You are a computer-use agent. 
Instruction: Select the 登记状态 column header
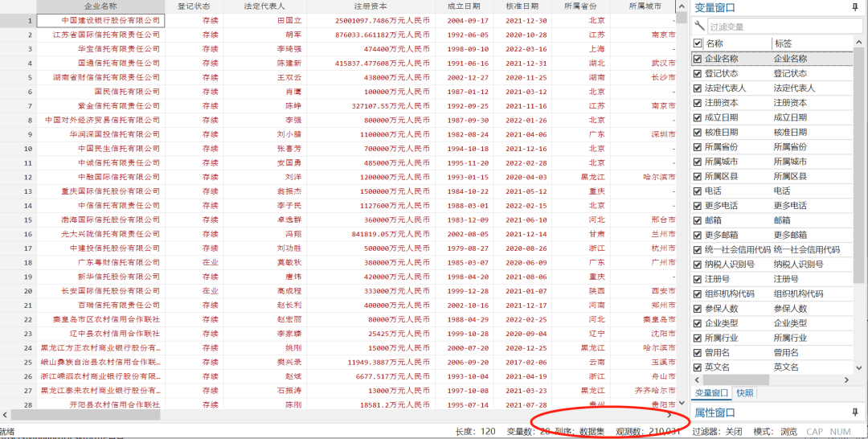coord(194,6)
